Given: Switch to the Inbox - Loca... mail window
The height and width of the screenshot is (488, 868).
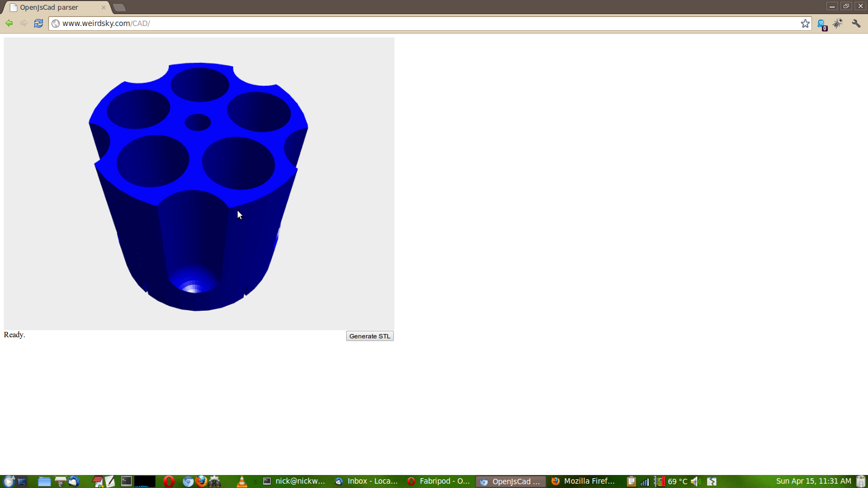Looking at the screenshot, I should click(x=366, y=481).
